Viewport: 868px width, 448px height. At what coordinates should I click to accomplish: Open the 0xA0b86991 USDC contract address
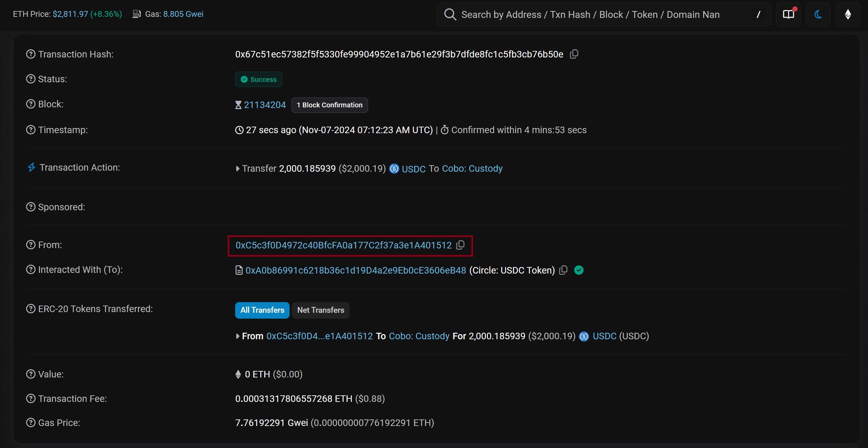[355, 270]
